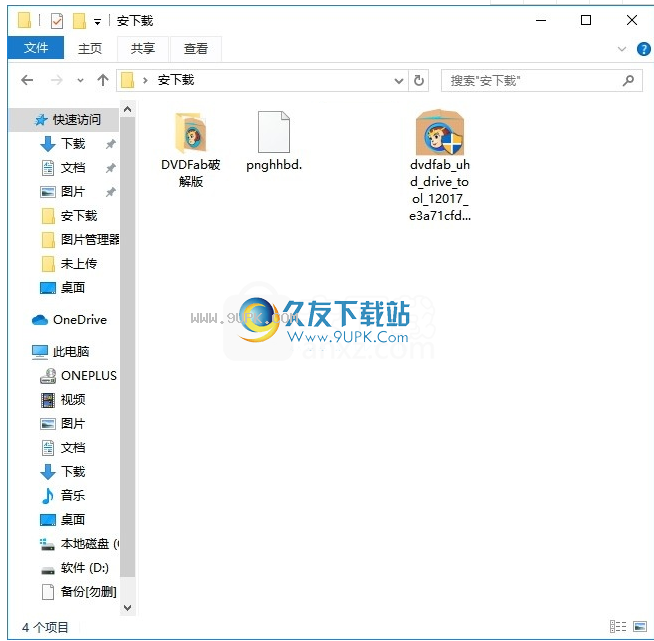This screenshot has height=641, width=654.
Task: Select OneDrive in the navigation pane
Action: point(69,320)
